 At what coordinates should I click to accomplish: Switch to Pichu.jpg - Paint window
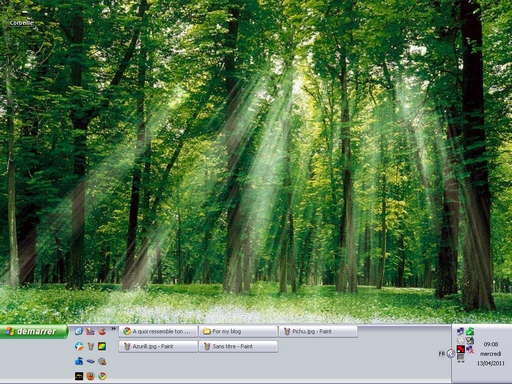318,331
